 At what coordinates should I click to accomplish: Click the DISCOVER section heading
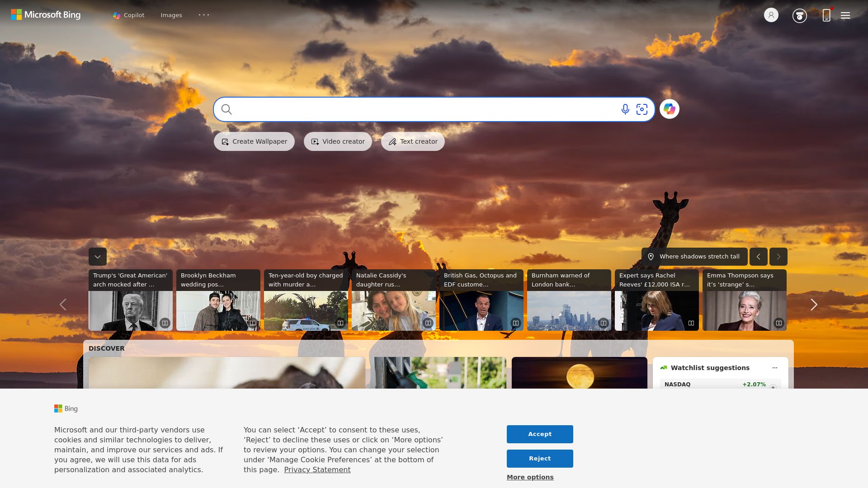pyautogui.click(x=107, y=348)
